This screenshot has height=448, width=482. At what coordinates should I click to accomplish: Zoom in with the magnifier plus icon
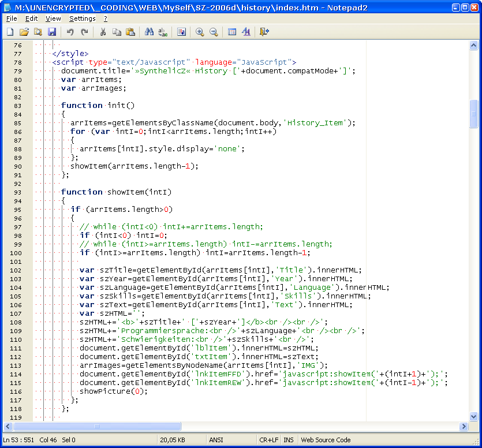point(200,32)
